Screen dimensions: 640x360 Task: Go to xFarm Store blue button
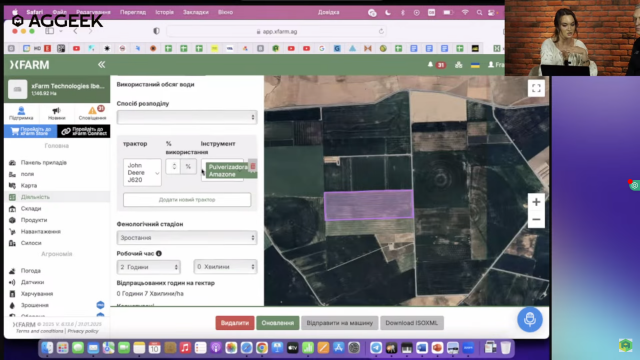(x=31, y=131)
